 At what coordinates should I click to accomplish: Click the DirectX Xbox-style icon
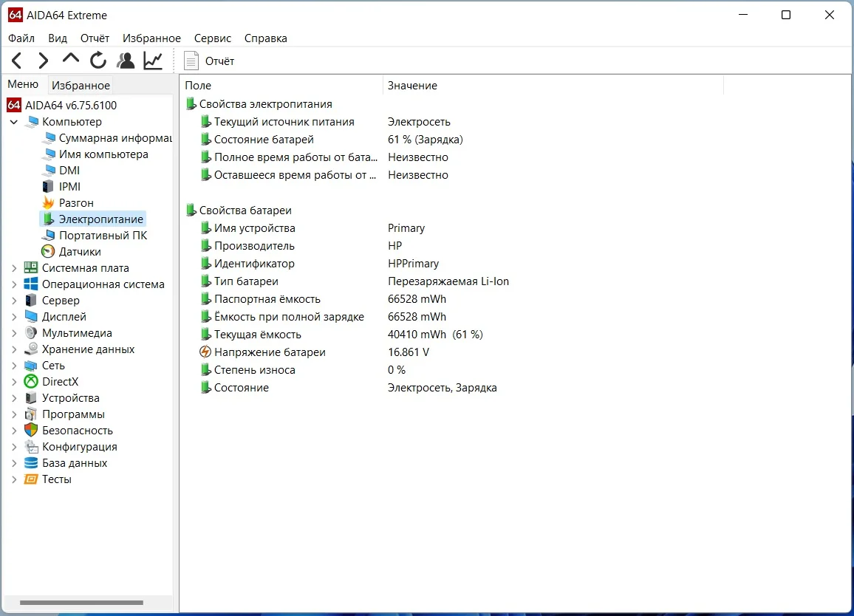click(x=31, y=382)
